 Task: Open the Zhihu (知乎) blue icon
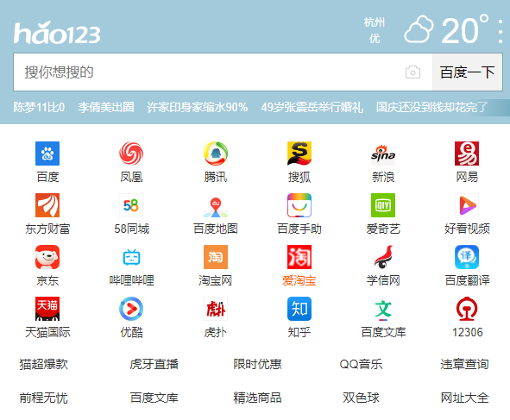pyautogui.click(x=299, y=309)
